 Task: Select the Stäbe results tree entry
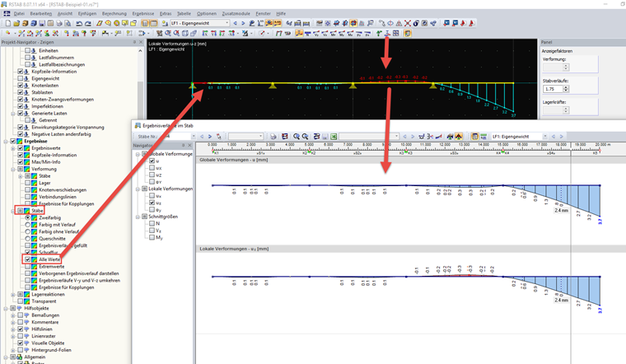point(37,211)
